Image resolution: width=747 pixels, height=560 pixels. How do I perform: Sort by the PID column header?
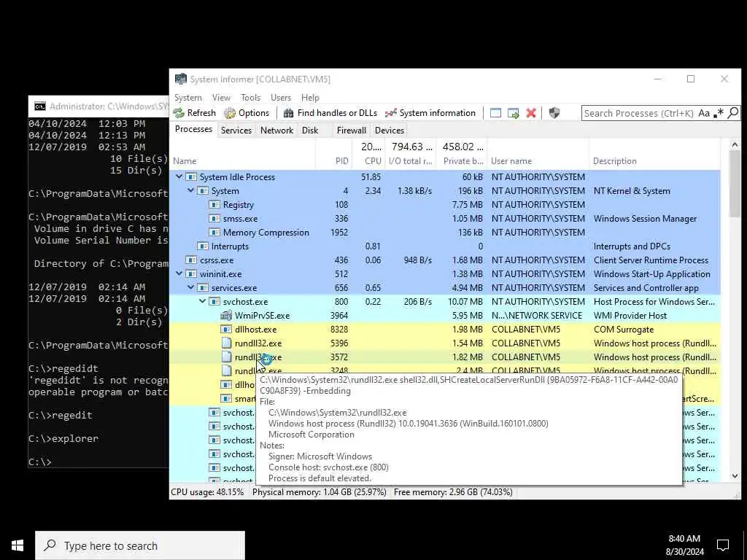(333, 161)
